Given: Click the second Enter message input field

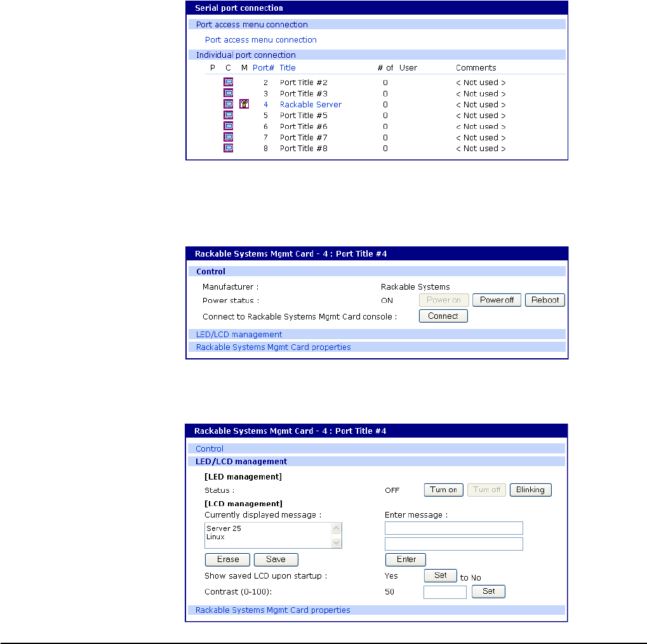Looking at the screenshot, I should coord(454,544).
